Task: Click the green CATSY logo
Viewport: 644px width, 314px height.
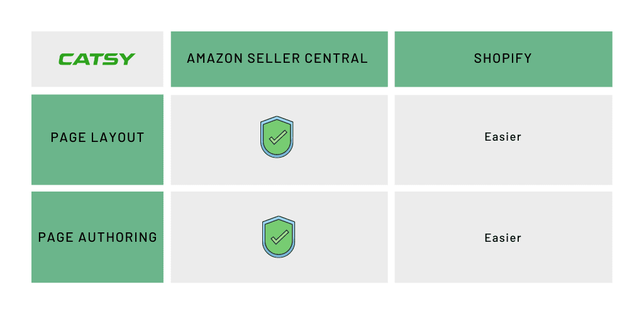Action: coord(97,59)
